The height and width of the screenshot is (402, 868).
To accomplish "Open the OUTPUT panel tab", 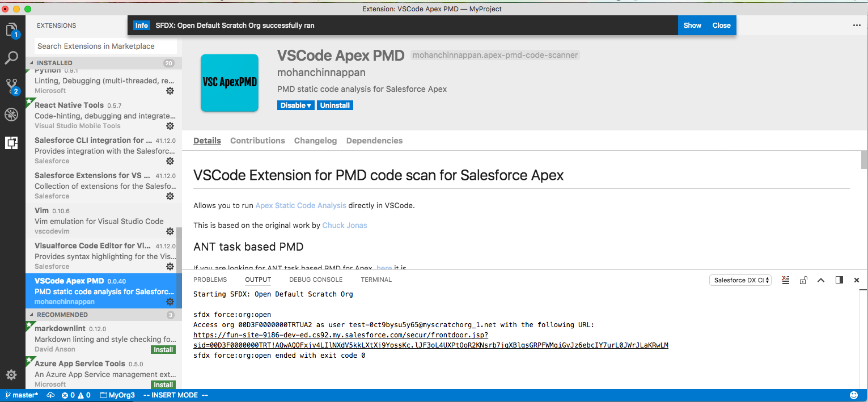I will pos(258,280).
